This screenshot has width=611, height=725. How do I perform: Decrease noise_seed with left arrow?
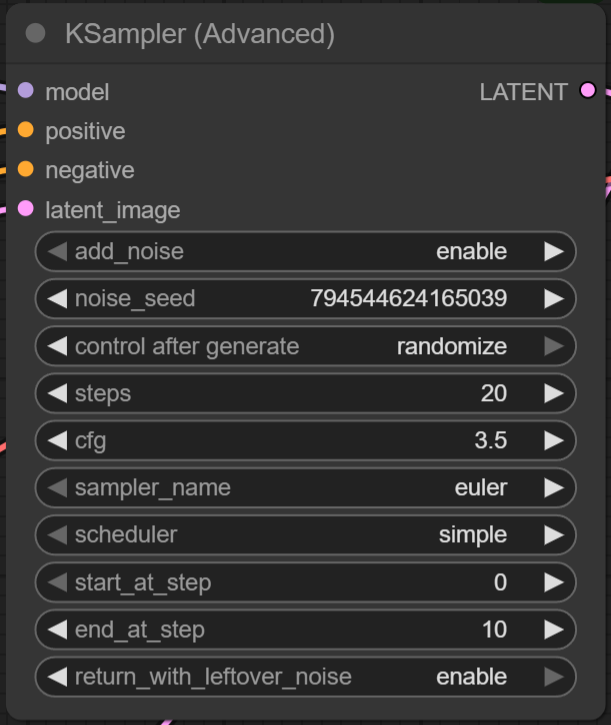pyautogui.click(x=57, y=299)
